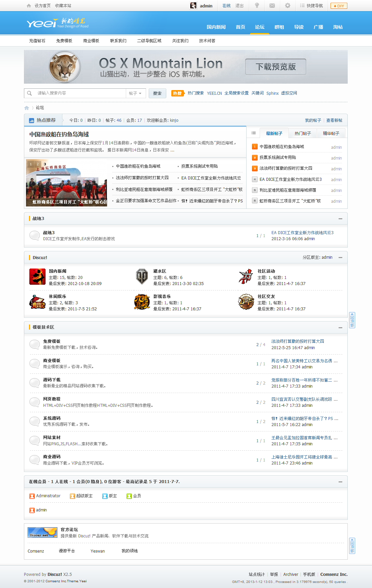Open the 国内新闻 forum icon
Screen dimensions: 372x588
point(37,277)
